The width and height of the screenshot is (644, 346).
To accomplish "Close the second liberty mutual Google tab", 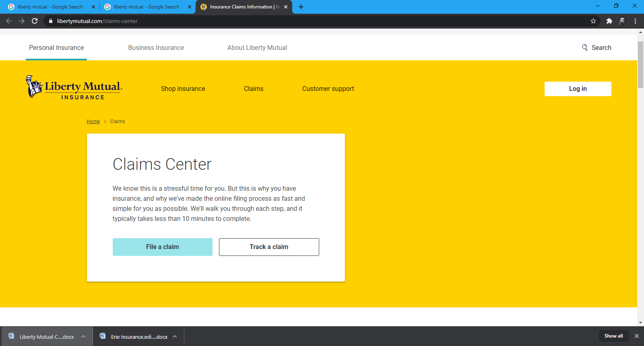I will pyautogui.click(x=190, y=7).
